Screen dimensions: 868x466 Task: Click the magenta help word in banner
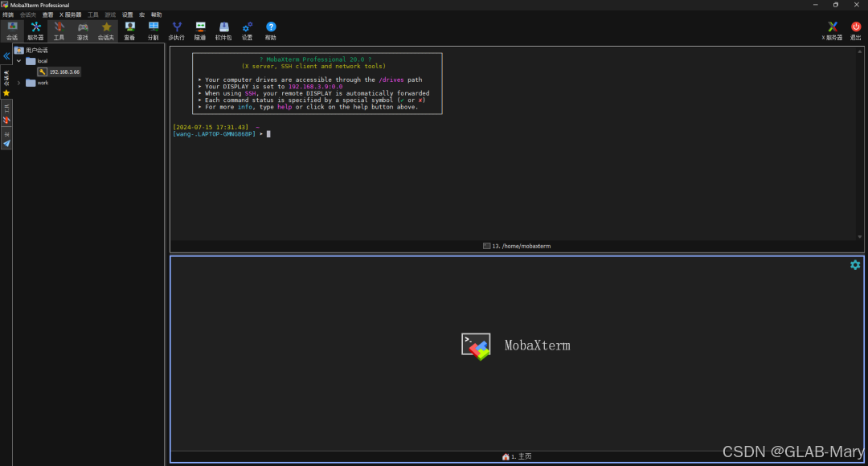[285, 107]
